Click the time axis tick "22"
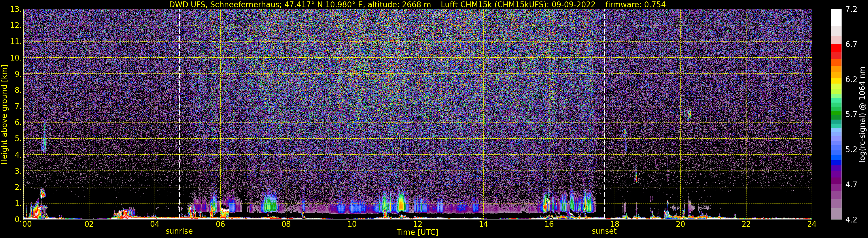Viewport: 868px width, 238px height. pyautogui.click(x=746, y=224)
